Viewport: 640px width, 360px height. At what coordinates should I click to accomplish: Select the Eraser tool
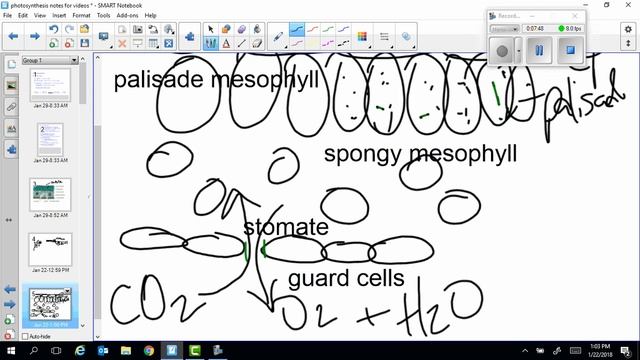click(x=257, y=43)
